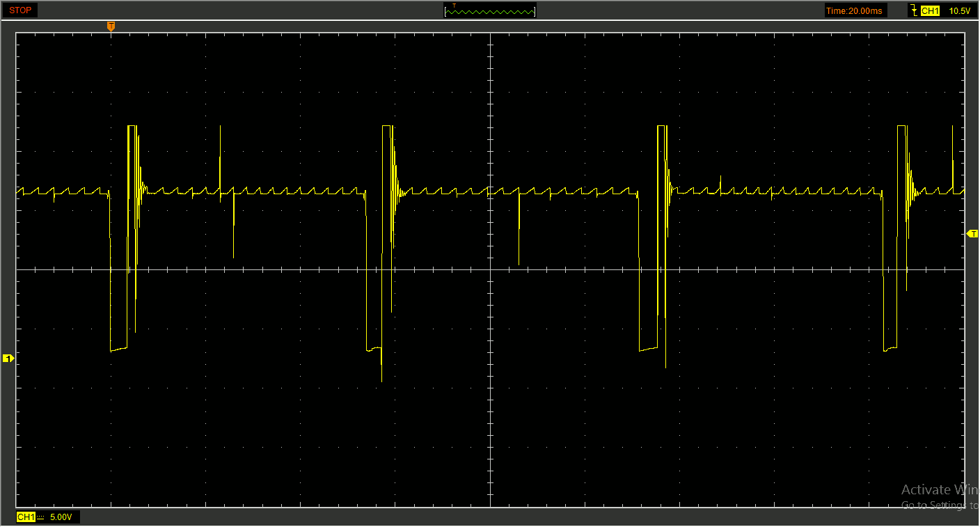980x527 pixels.
Task: Click the DC coupling symbol beside bottom CH1
Action: tap(40, 517)
